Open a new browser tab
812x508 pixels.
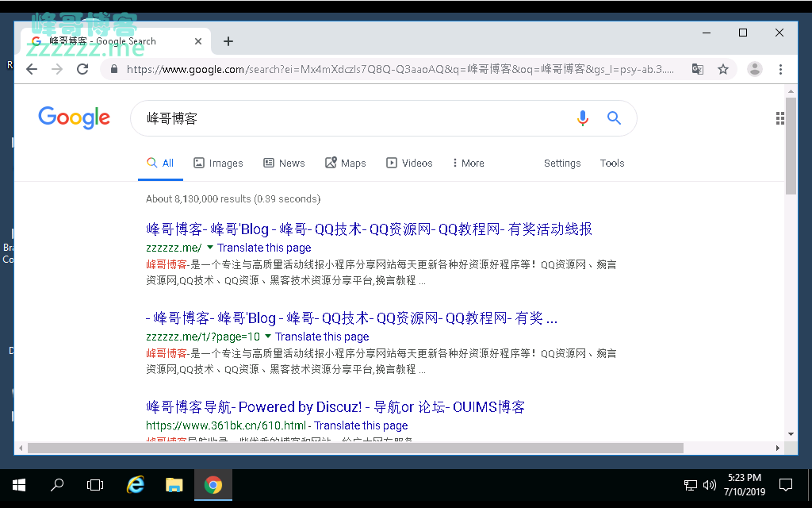tap(228, 41)
